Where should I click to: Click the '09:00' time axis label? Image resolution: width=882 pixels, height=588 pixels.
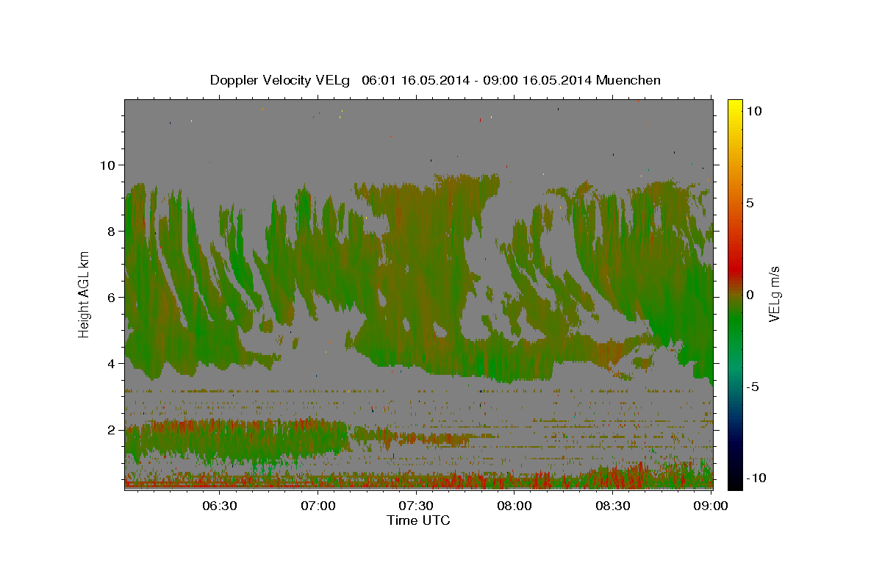pos(711,506)
